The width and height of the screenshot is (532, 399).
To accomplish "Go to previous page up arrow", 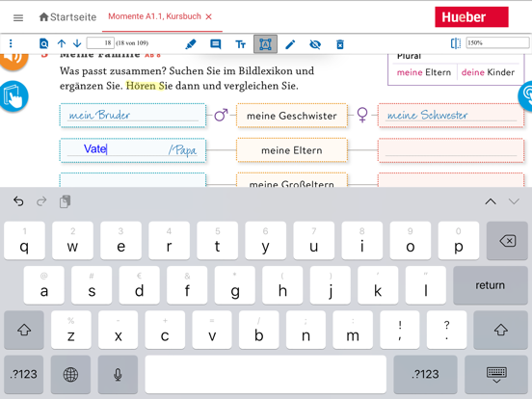I will pos(62,43).
